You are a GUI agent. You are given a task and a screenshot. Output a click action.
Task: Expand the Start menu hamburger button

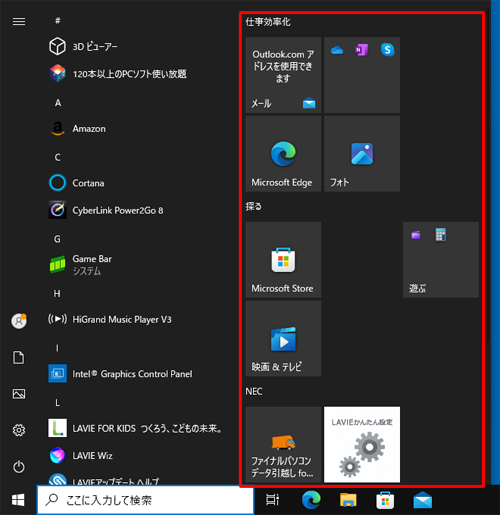(19, 22)
